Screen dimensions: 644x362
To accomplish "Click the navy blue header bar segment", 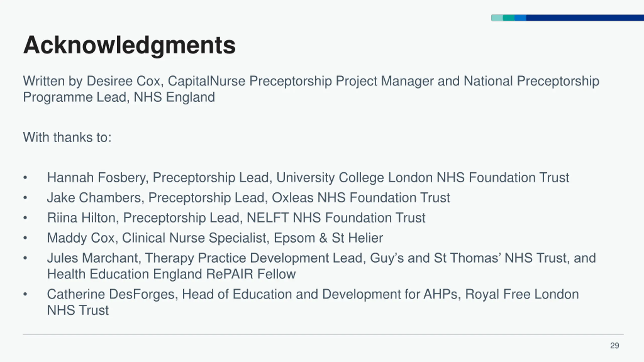I will (585, 18).
